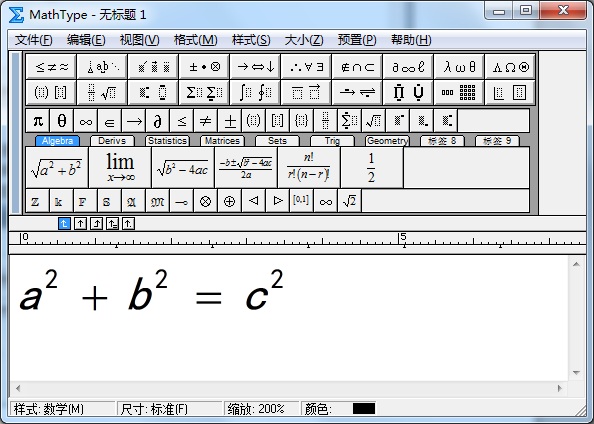The width and height of the screenshot is (594, 424).
Task: Open the 帮助(H) menu
Action: (x=411, y=40)
